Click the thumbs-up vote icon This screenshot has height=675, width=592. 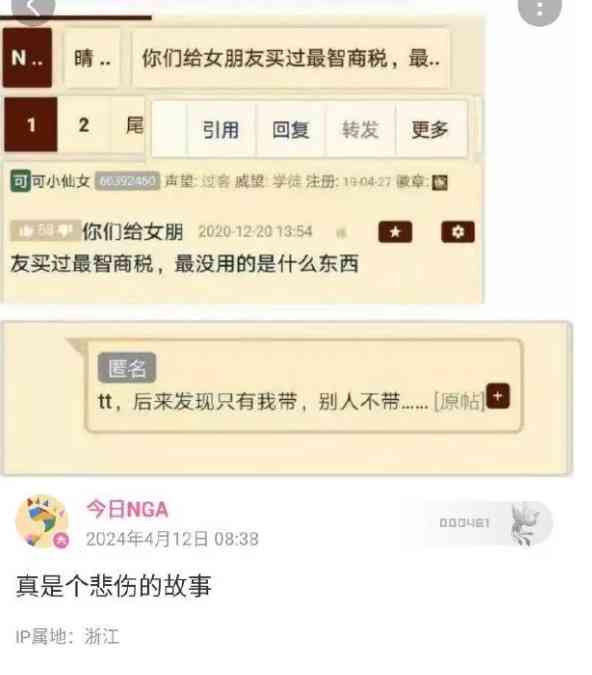pyautogui.click(x=26, y=232)
